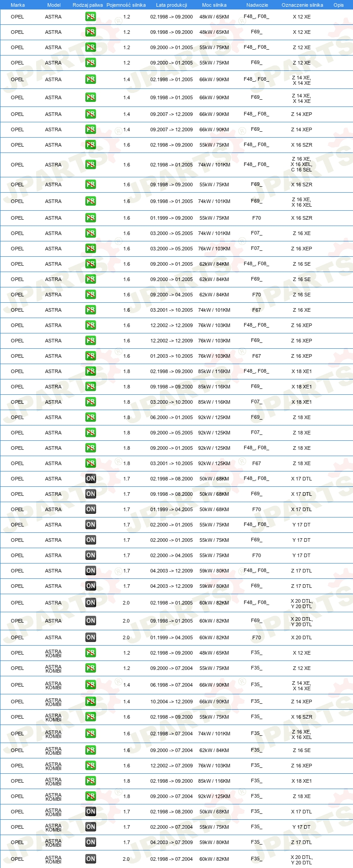
Task: Click the date range 09.1998 -> 08.2000
Action: 172,494
